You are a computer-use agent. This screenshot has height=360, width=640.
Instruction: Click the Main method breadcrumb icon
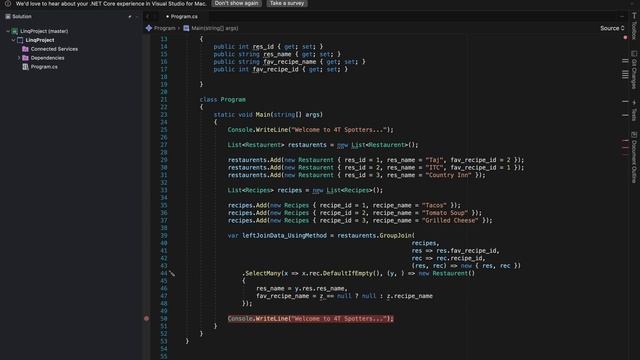point(186,28)
